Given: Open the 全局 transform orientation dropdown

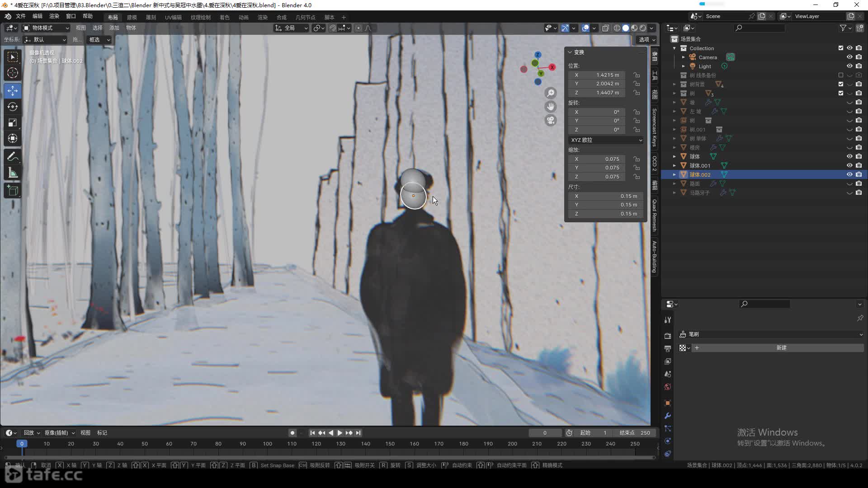Looking at the screenshot, I should 291,28.
